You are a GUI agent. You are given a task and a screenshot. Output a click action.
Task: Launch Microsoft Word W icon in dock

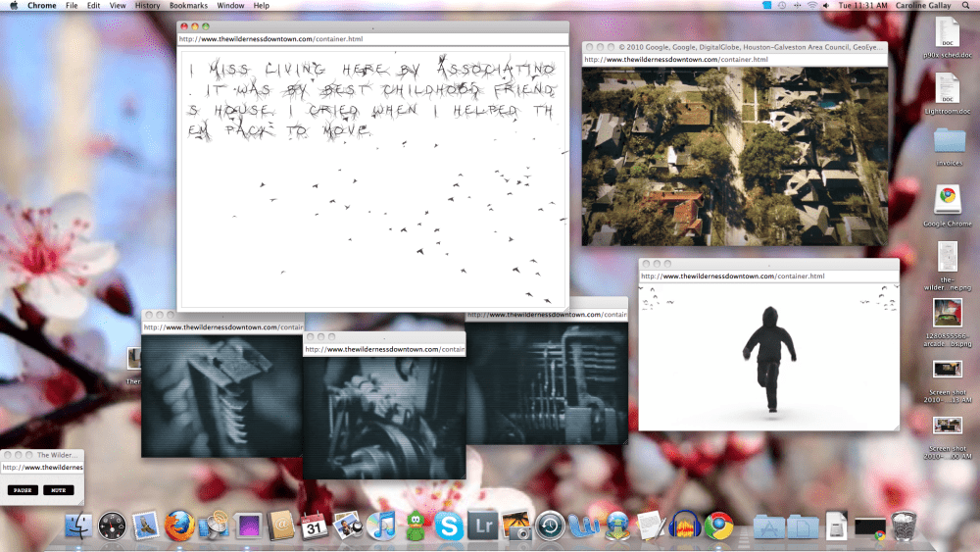584,527
